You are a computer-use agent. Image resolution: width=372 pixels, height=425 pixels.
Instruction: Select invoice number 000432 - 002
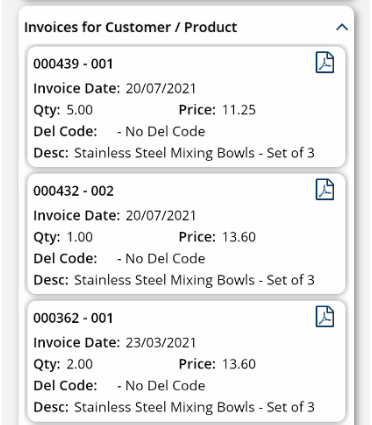pyautogui.click(x=73, y=191)
